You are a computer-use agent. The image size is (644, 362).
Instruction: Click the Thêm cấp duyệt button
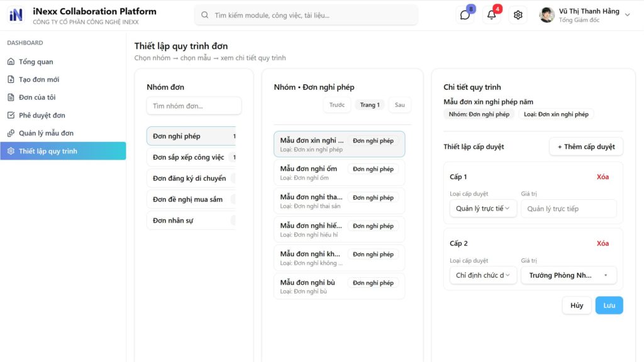tap(586, 146)
